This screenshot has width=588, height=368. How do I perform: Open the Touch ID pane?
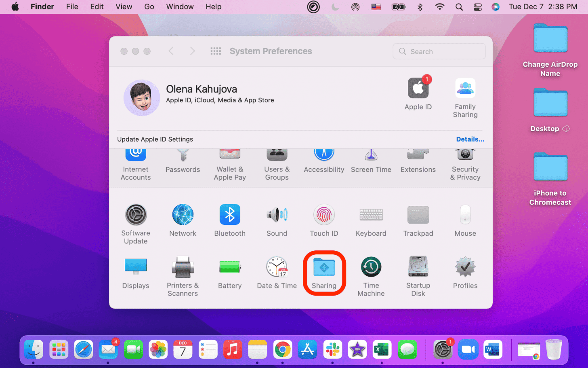(324, 220)
